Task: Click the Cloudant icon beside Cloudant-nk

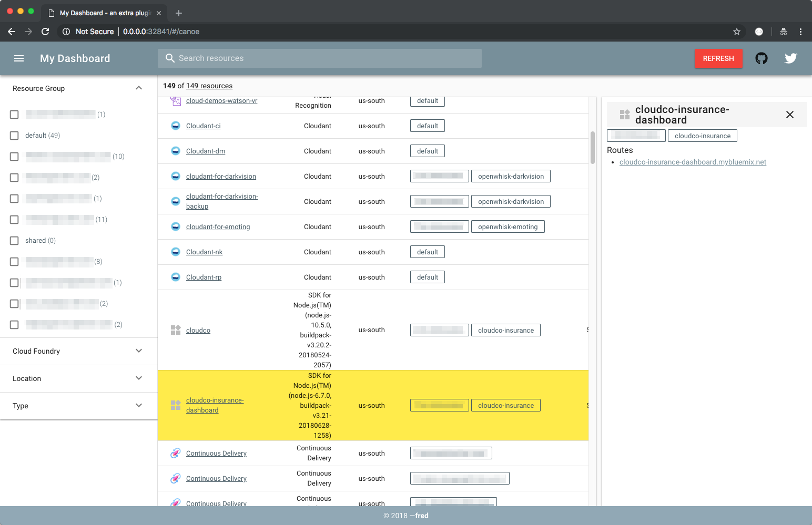Action: pos(176,252)
